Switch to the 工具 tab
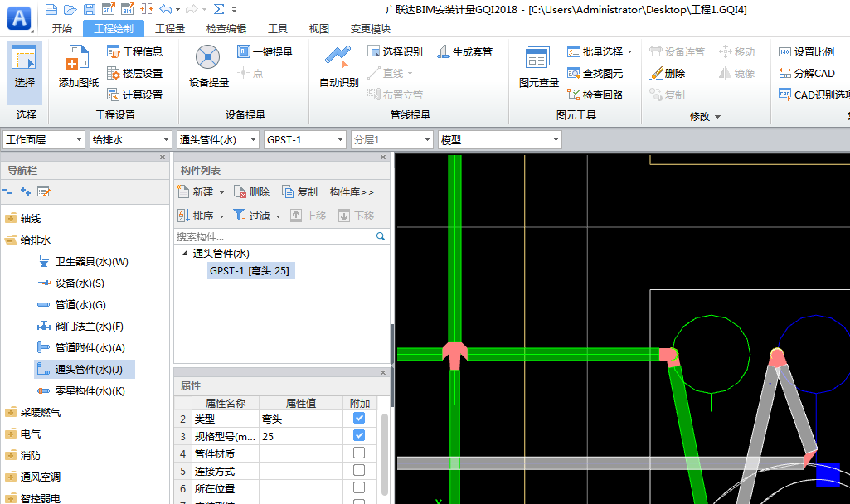 [278, 29]
